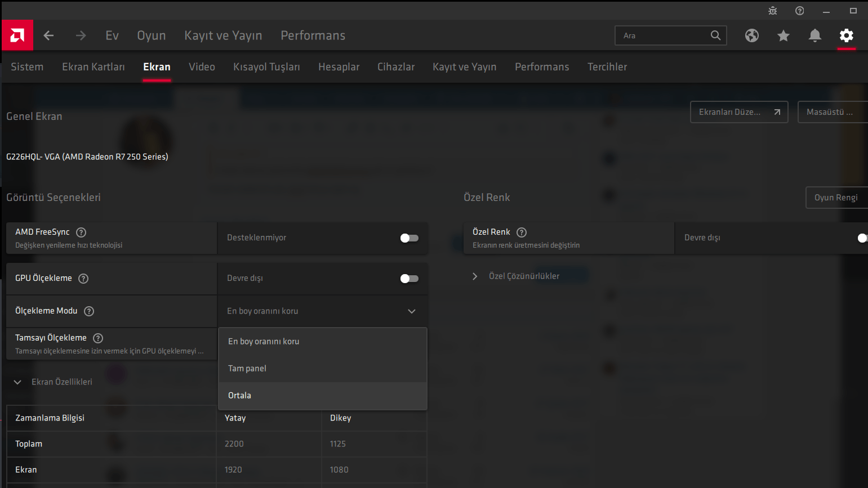The width and height of the screenshot is (868, 488).
Task: Select 'Ortala' scaling option
Action: (322, 396)
